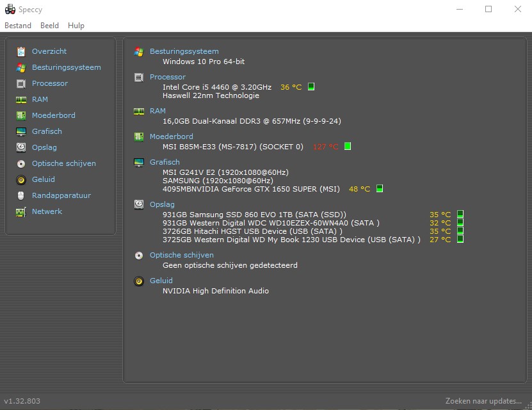Click the Opslag hard drive sidebar icon
Image resolution: width=532 pixels, height=410 pixels.
coord(21,147)
